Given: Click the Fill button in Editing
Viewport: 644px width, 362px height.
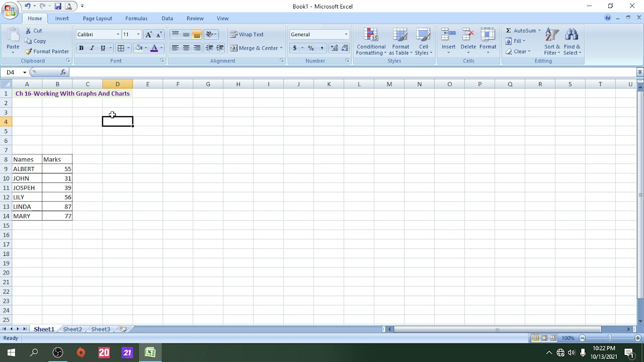Looking at the screenshot, I should coord(516,41).
